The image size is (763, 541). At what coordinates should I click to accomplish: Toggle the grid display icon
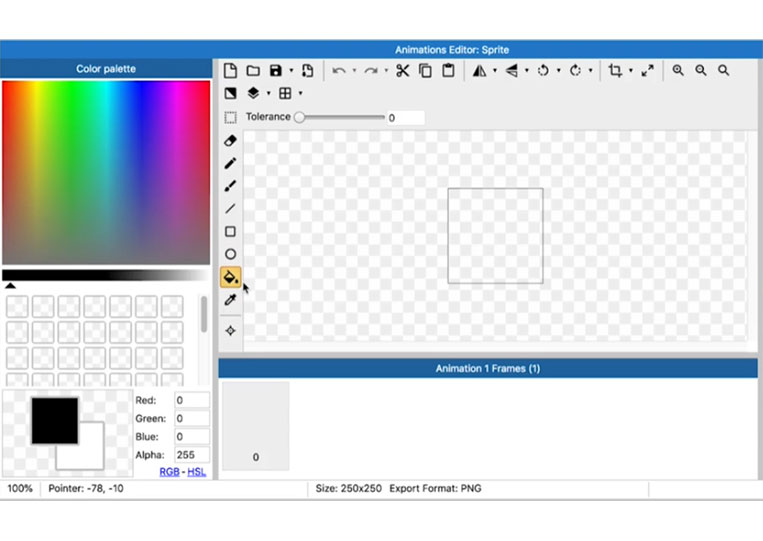tap(285, 93)
